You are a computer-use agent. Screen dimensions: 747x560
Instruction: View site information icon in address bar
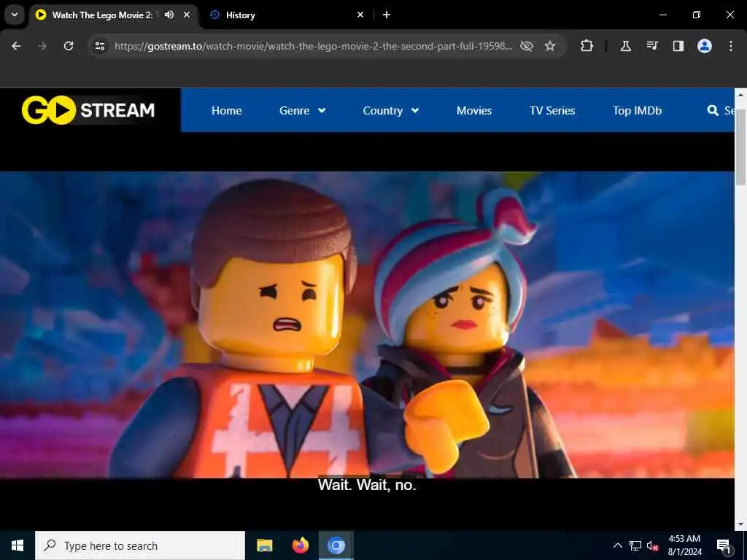pyautogui.click(x=99, y=46)
